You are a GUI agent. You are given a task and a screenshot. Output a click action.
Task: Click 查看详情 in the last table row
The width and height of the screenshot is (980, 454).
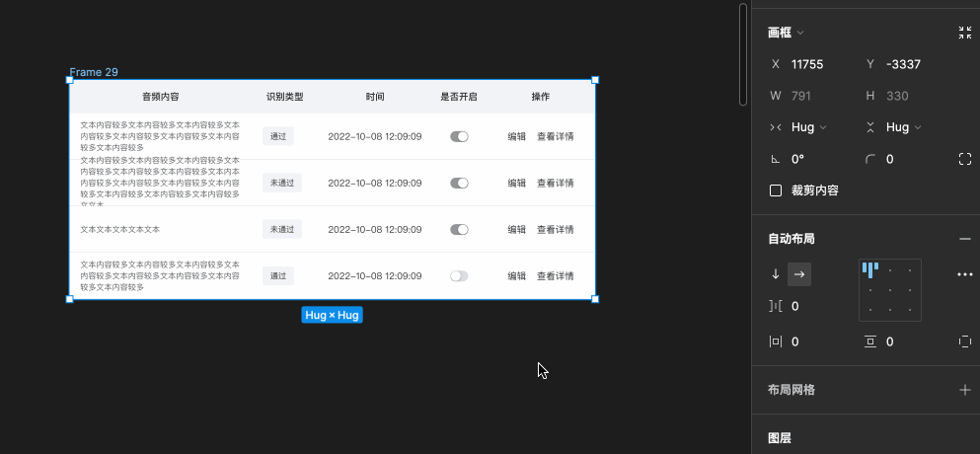point(556,275)
